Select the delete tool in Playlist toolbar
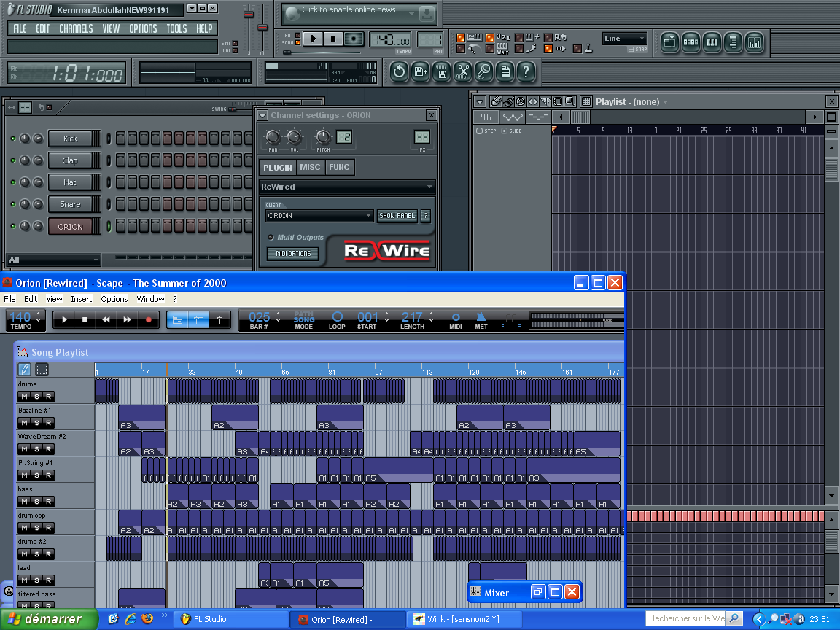This screenshot has height=630, width=840. tap(520, 101)
